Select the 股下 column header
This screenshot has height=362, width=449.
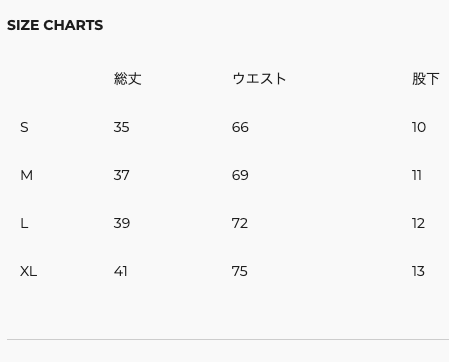click(425, 79)
